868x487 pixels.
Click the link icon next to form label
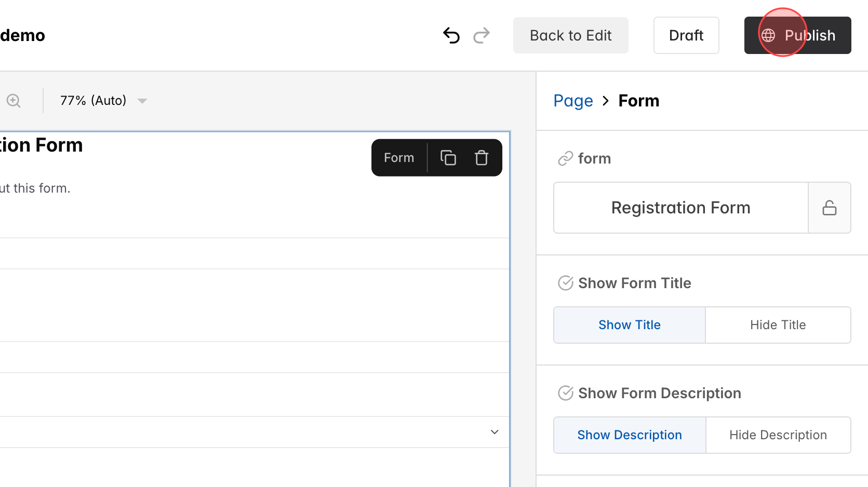coord(566,158)
